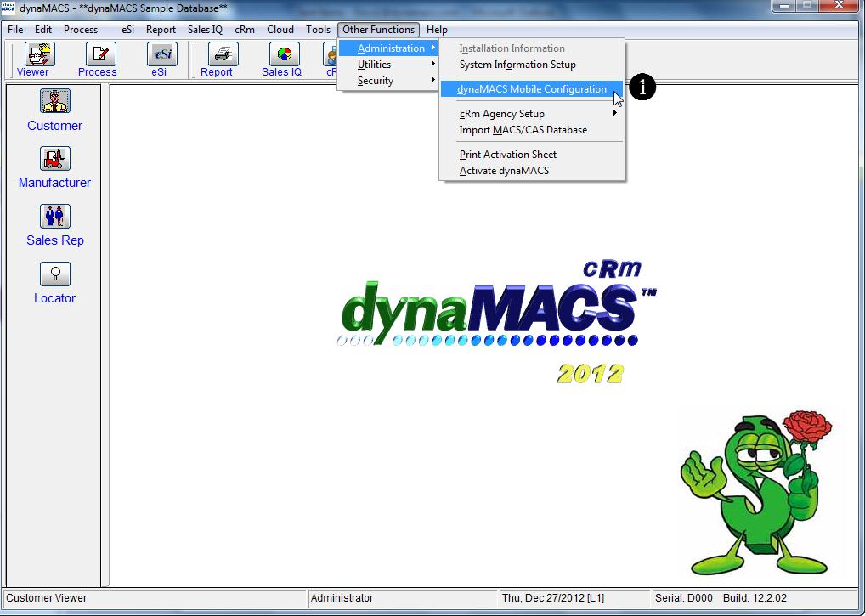
Task: Minimize the dynaMACS window
Action: 785,5
